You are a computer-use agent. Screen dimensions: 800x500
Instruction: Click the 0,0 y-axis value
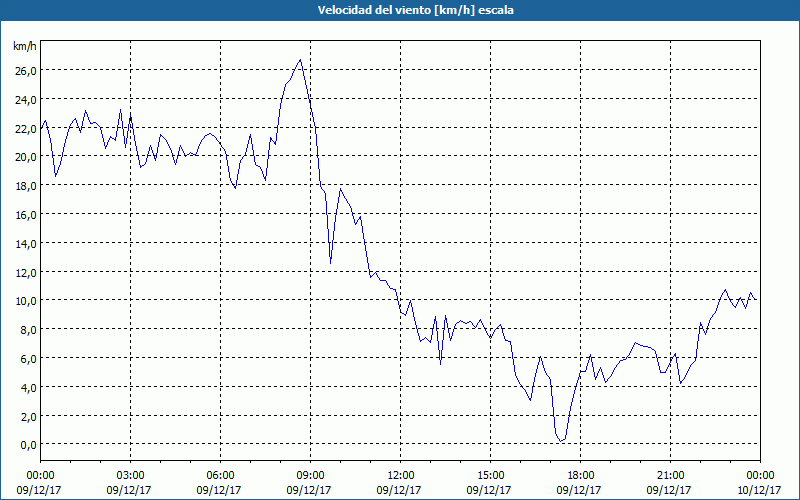coord(28,445)
